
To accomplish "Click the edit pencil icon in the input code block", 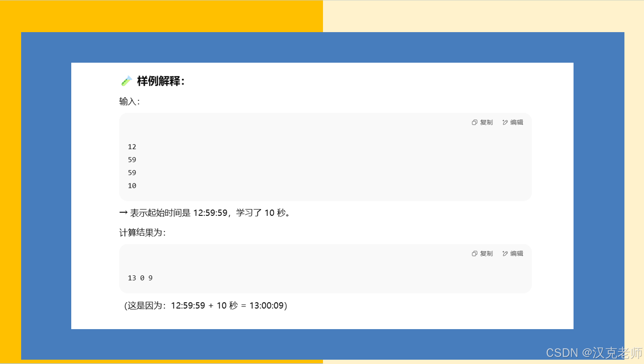I will [x=505, y=122].
